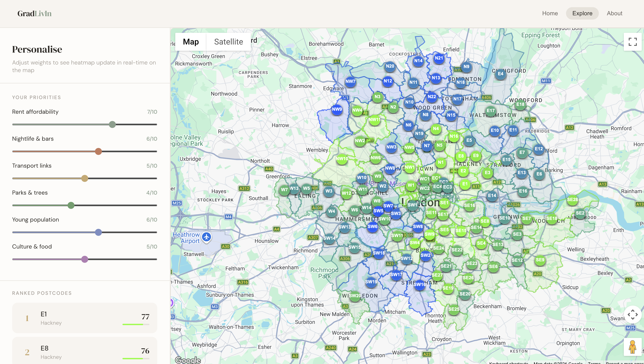This screenshot has width=644, height=364.
Task: Select the NW9 postcode marker
Action: tap(337, 109)
